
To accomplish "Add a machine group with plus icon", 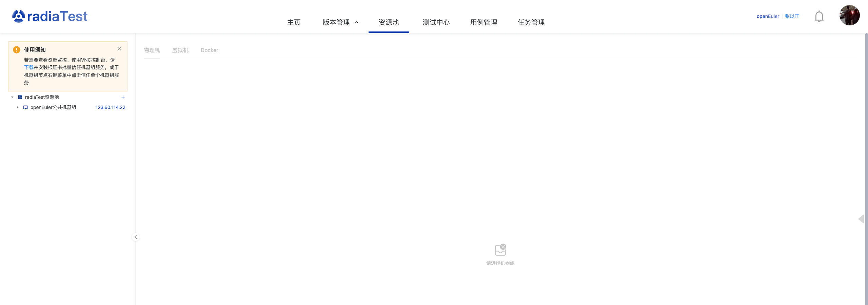I will click(123, 97).
